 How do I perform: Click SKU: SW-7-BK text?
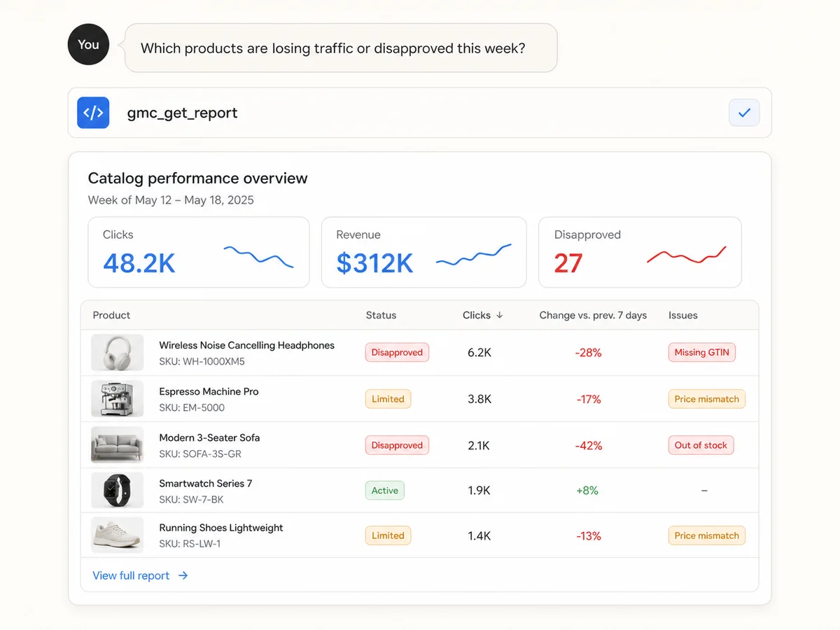191,500
